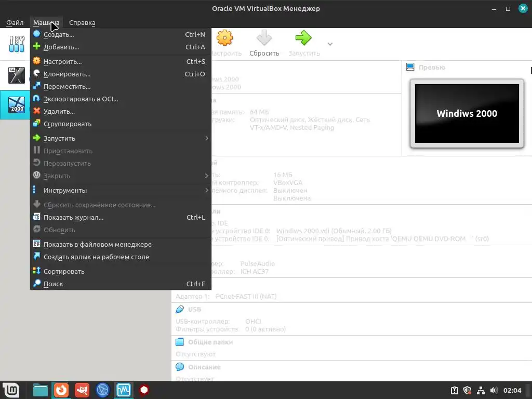Click Показать журнал menu entry
The height and width of the screenshot is (399, 532).
coord(121,218)
